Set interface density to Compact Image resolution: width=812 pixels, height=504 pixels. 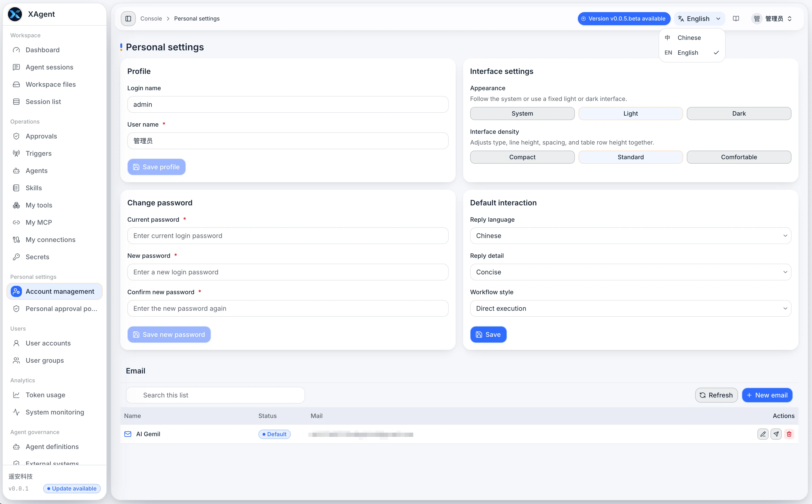pyautogui.click(x=522, y=157)
